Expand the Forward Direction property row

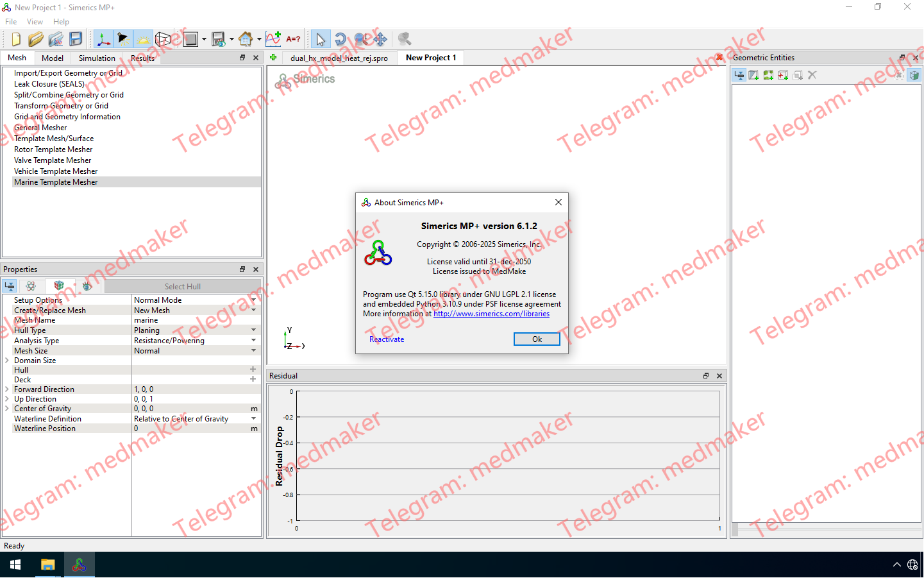pos(6,389)
